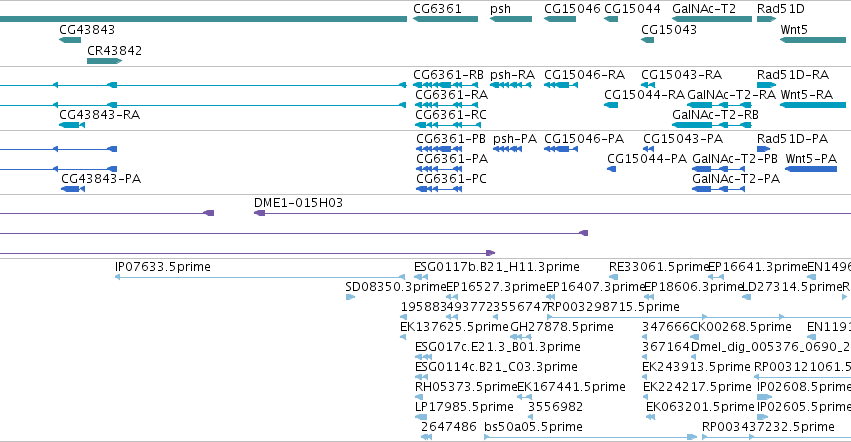Click the CG6361-PA protein label
Image resolution: width=851 pixels, height=442 pixels.
tap(452, 159)
